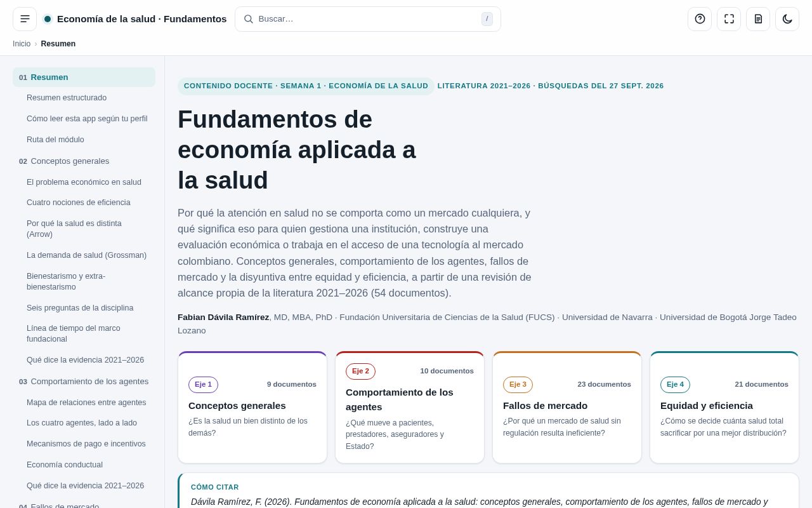Screen dimensions: 812x508
Task: Click the Eje 4 badge
Action: [x=675, y=385]
